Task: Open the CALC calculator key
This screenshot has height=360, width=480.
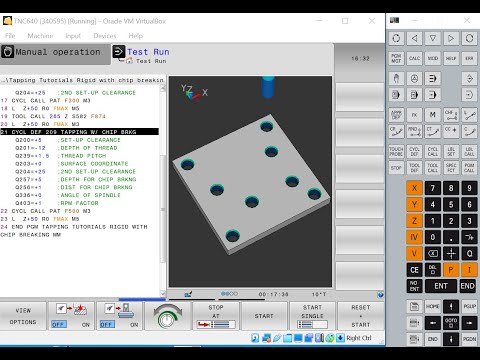Action: coord(414,58)
